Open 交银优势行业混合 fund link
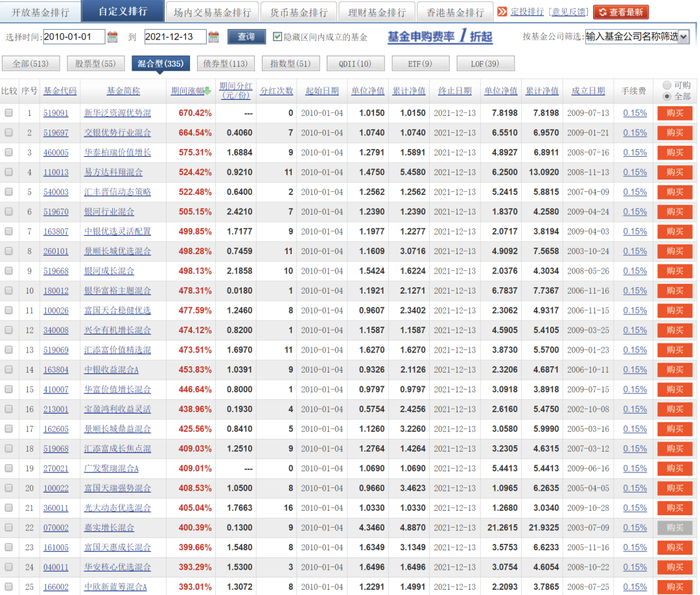Screen dimensions: 700x595 tap(117, 133)
